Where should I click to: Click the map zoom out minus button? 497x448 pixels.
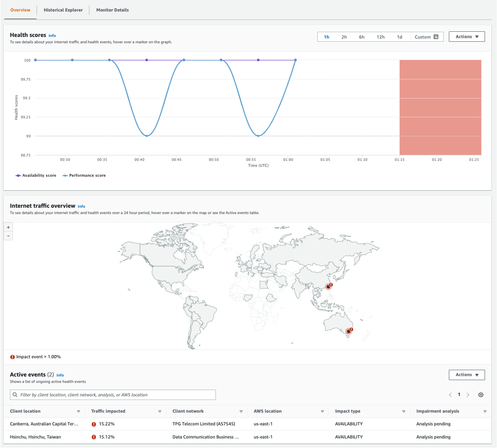tap(8, 236)
